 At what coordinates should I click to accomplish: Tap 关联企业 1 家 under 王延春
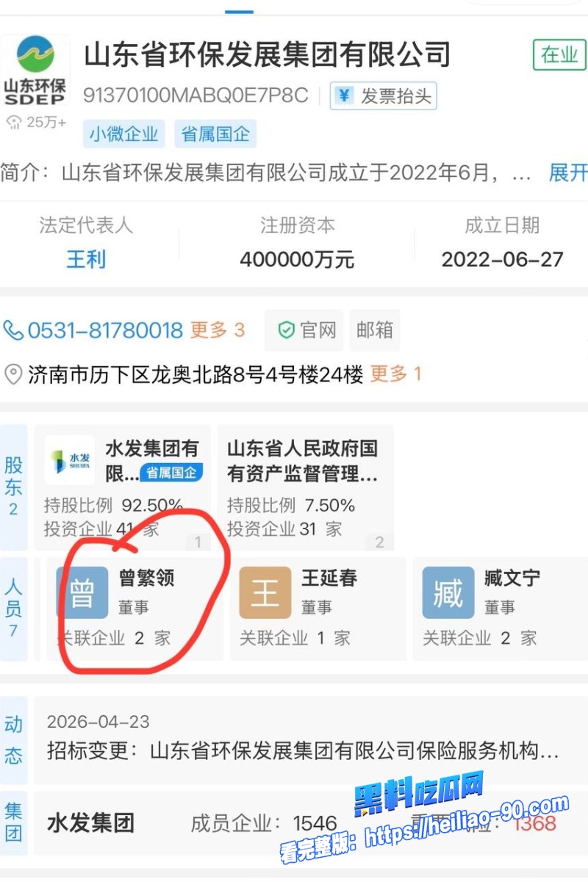coord(294,638)
